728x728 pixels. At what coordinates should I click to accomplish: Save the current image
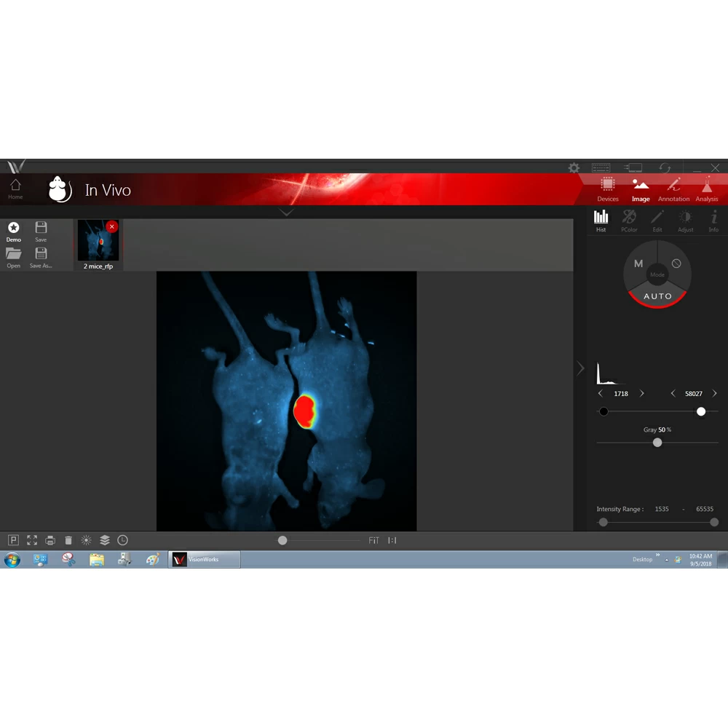click(41, 232)
